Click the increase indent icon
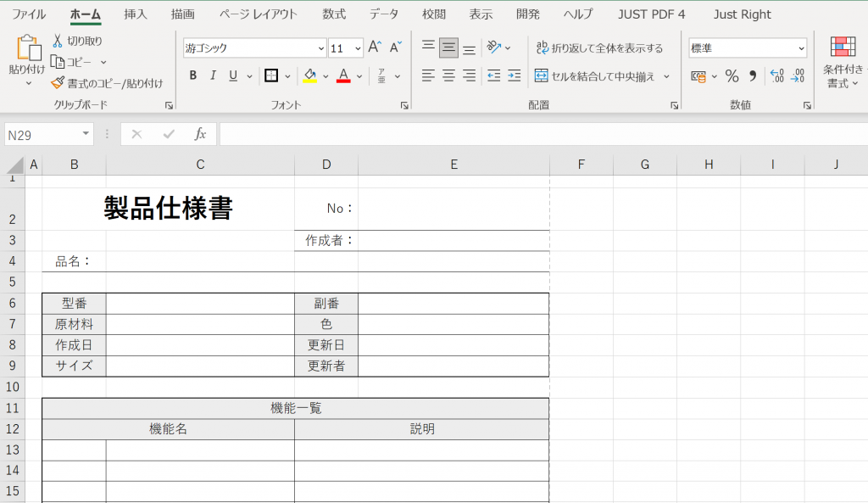Viewport: 868px width, 503px height. (x=514, y=75)
